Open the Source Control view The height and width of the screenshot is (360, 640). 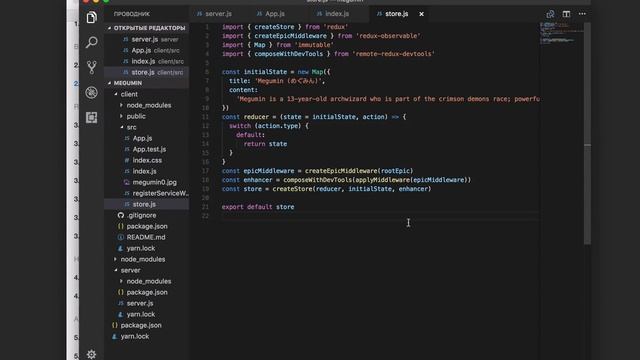(91, 67)
